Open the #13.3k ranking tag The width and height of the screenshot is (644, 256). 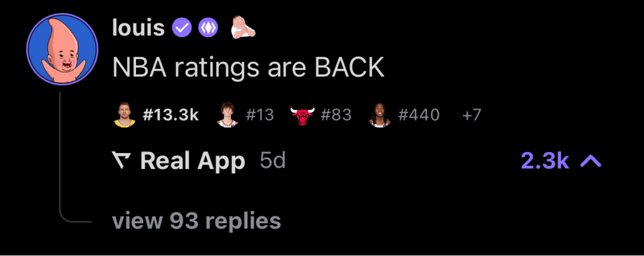[171, 115]
